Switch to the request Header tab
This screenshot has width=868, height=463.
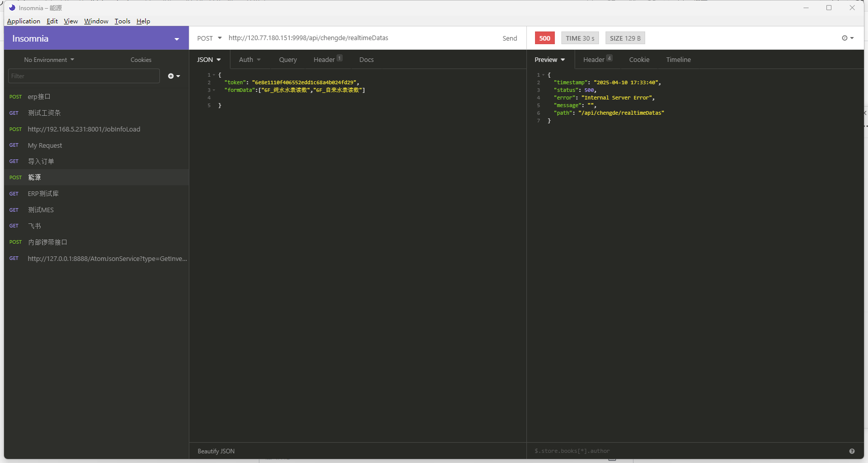coord(328,59)
